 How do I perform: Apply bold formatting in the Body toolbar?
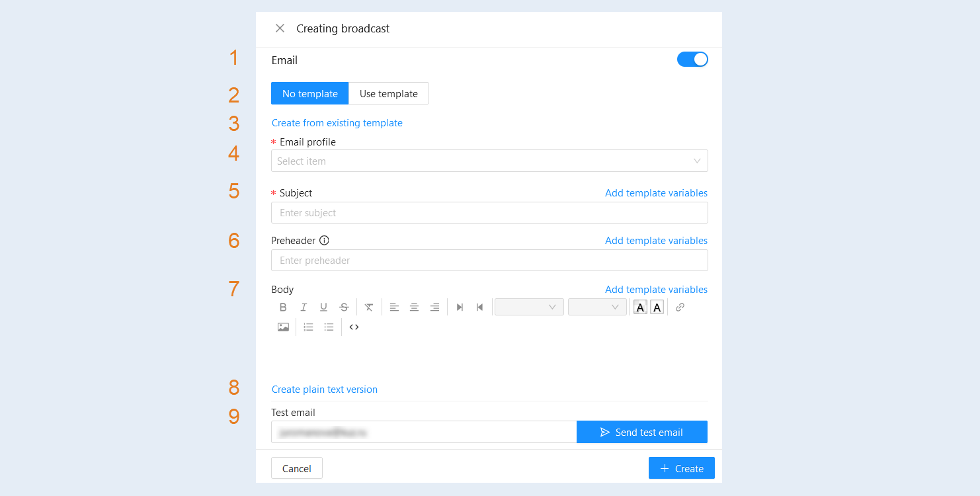pos(283,307)
